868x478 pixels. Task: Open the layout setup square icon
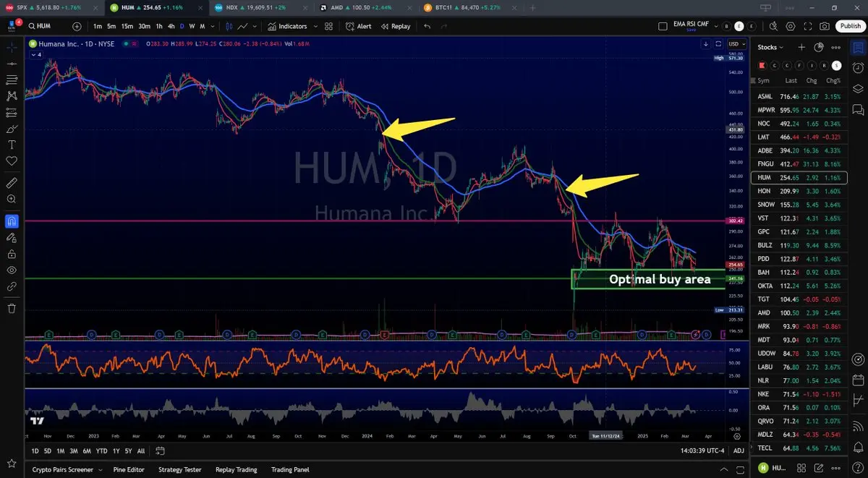pos(663,26)
